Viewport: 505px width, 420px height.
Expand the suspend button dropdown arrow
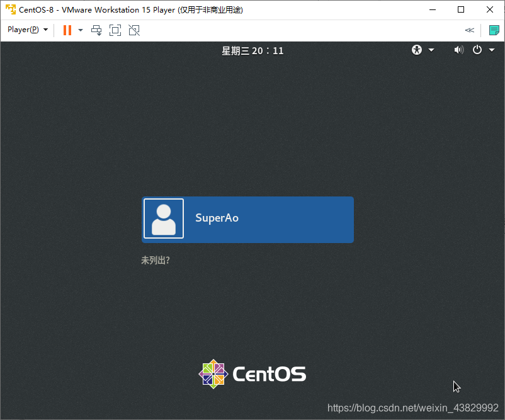click(80, 30)
